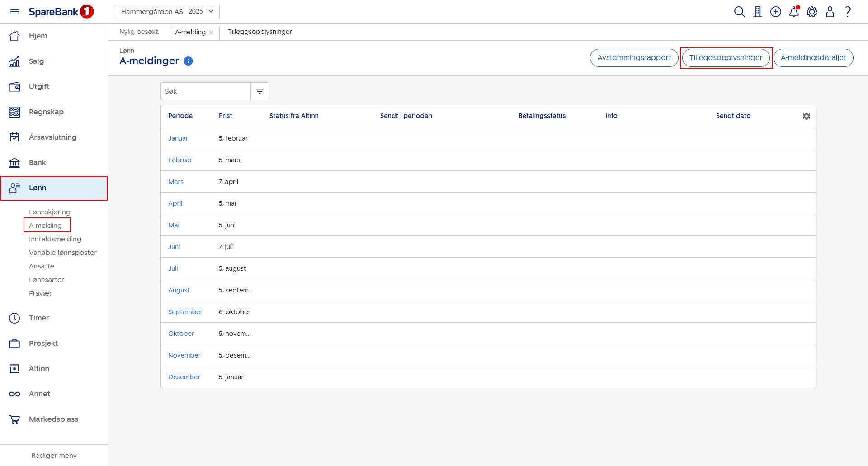Open table column settings gear
This screenshot has height=466, width=868.
point(807,116)
